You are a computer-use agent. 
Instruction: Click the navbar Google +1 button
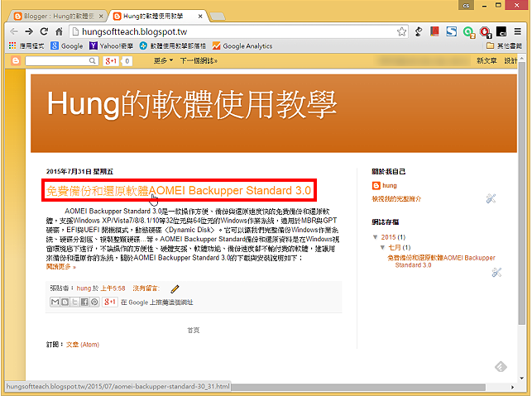(111, 61)
